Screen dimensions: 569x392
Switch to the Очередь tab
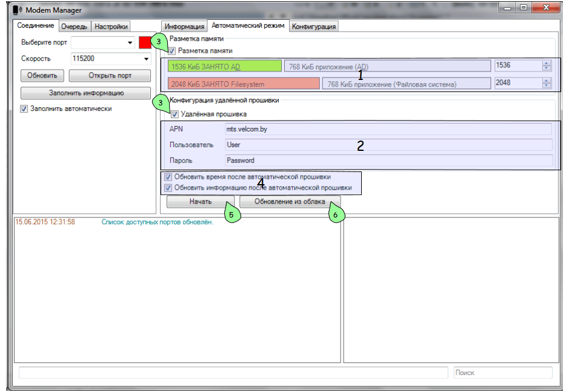[74, 27]
